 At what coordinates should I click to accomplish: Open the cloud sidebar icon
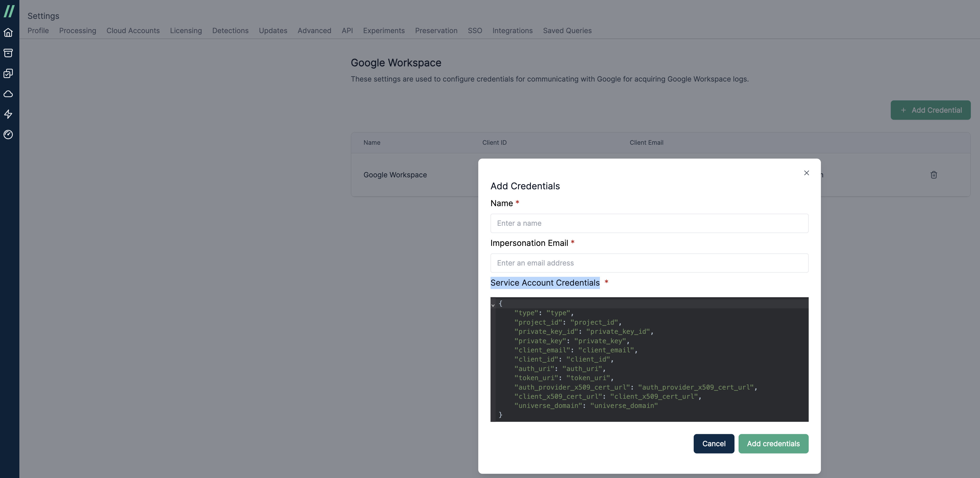tap(8, 94)
